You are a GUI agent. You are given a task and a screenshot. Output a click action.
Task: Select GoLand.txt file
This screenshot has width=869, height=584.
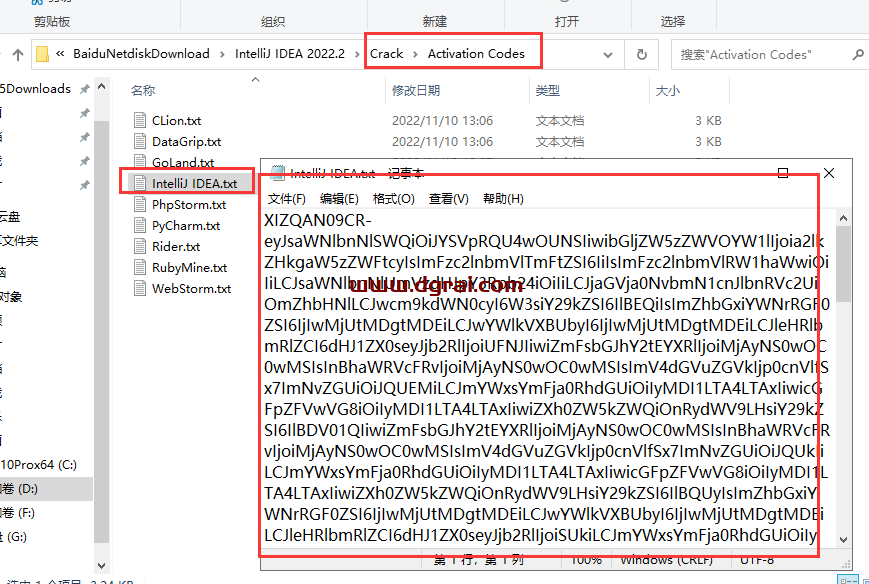pos(183,162)
